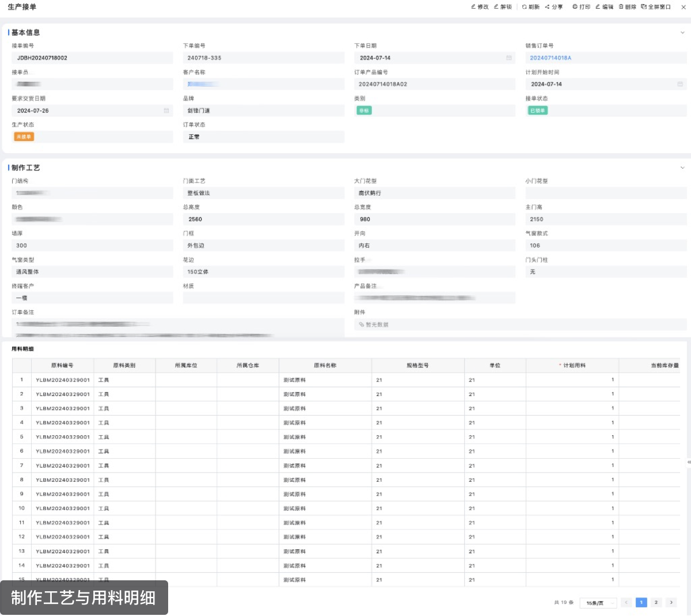Open calendar icon in 要求交货日期 field
Image resolution: width=691 pixels, height=616 pixels.
(x=166, y=111)
